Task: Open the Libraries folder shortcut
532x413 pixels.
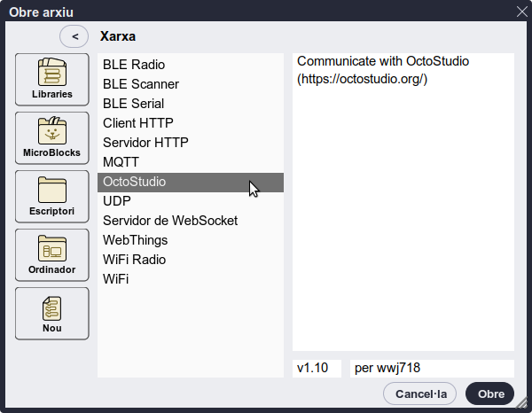Action: 52,80
